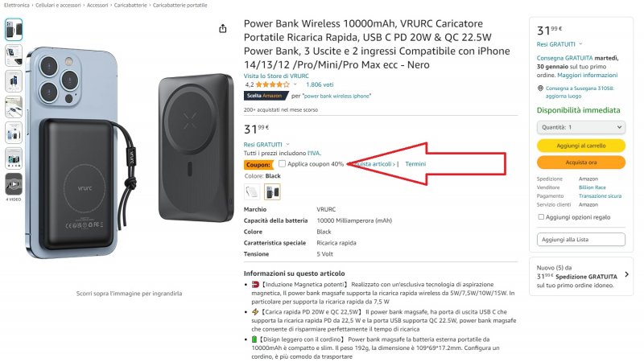This screenshot has height=362, width=644.
Task: Select the first product image thumbnail
Action: click(14, 31)
